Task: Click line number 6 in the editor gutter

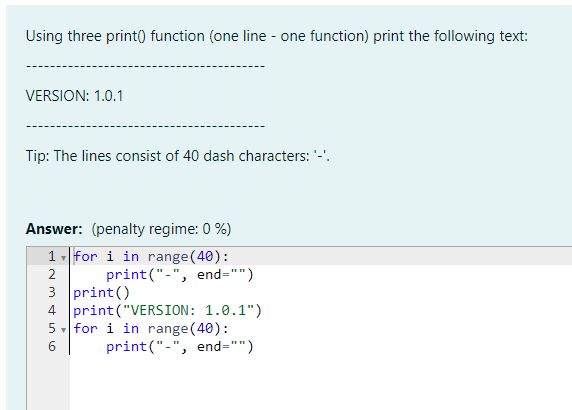Action: coord(52,346)
